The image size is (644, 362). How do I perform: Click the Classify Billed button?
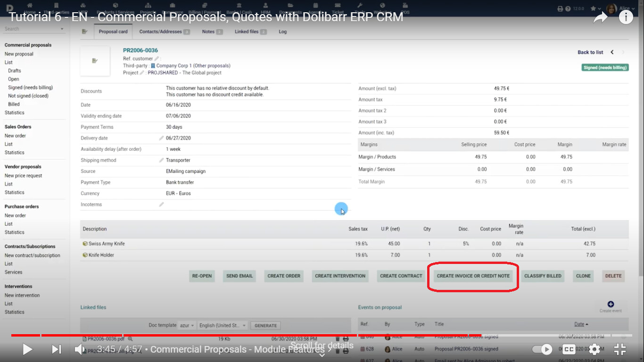pos(543,276)
